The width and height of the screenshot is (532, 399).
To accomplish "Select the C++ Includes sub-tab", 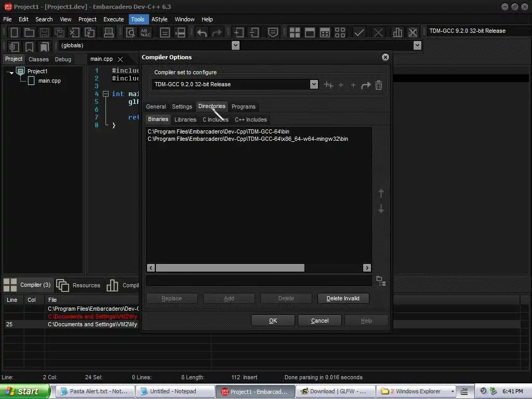I will coord(251,119).
